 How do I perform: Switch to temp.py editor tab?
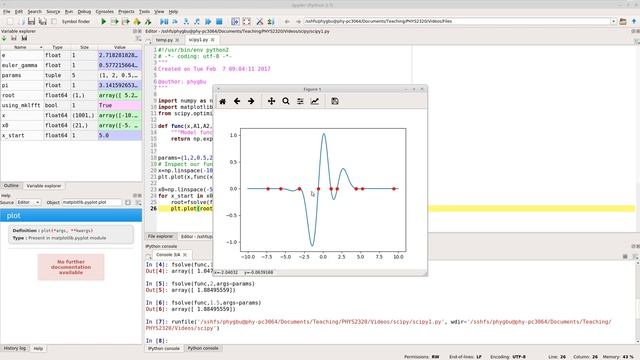(x=164, y=40)
